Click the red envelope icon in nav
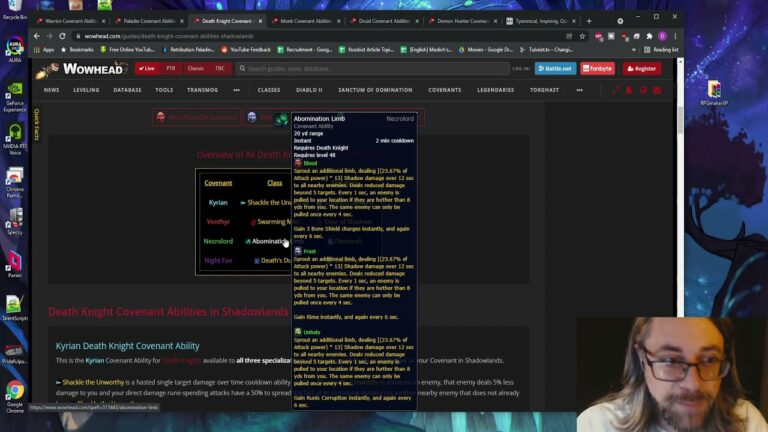This screenshot has width=768, height=432. 657,90
